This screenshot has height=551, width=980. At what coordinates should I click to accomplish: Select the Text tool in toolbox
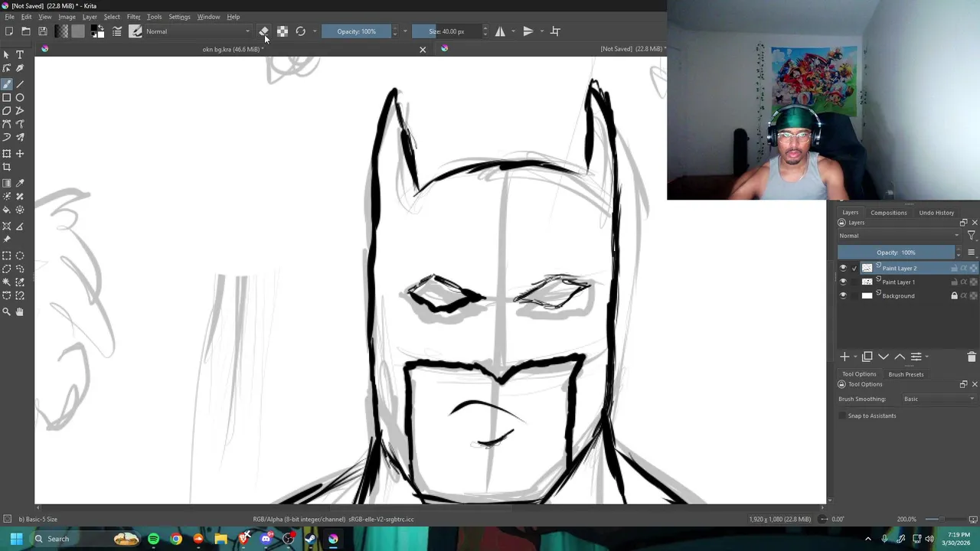[20, 55]
